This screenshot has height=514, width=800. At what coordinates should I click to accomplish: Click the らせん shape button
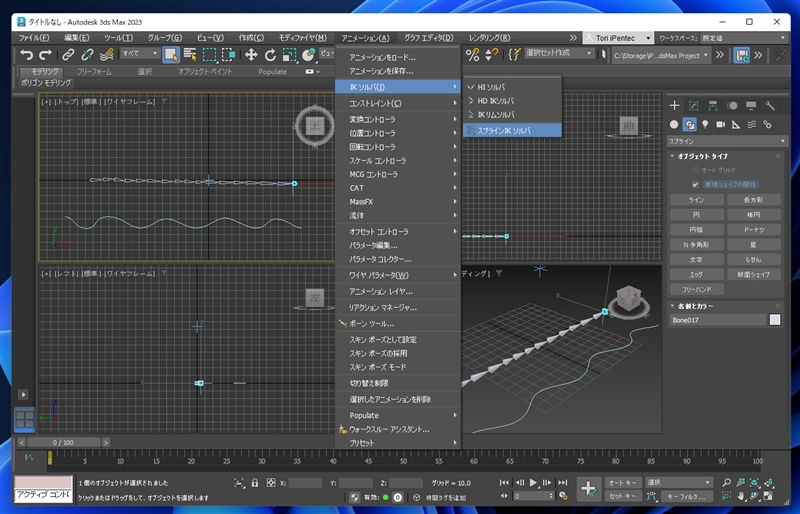754,259
